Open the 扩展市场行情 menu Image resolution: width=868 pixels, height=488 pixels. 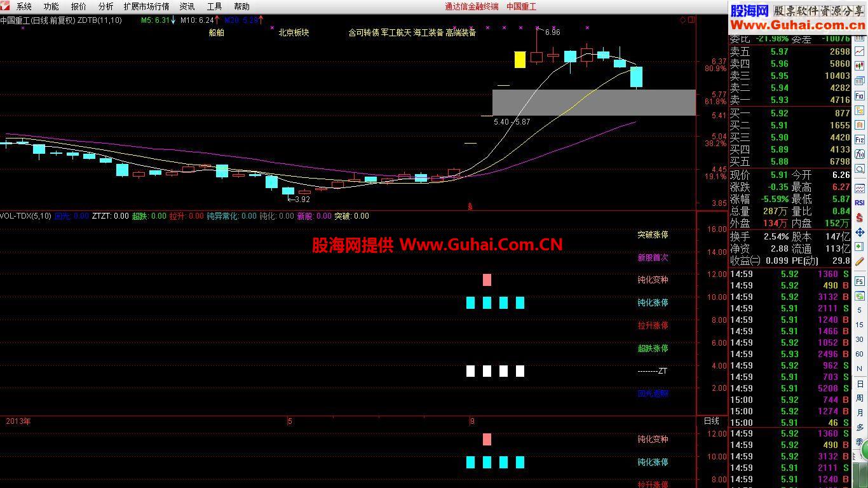tap(146, 6)
